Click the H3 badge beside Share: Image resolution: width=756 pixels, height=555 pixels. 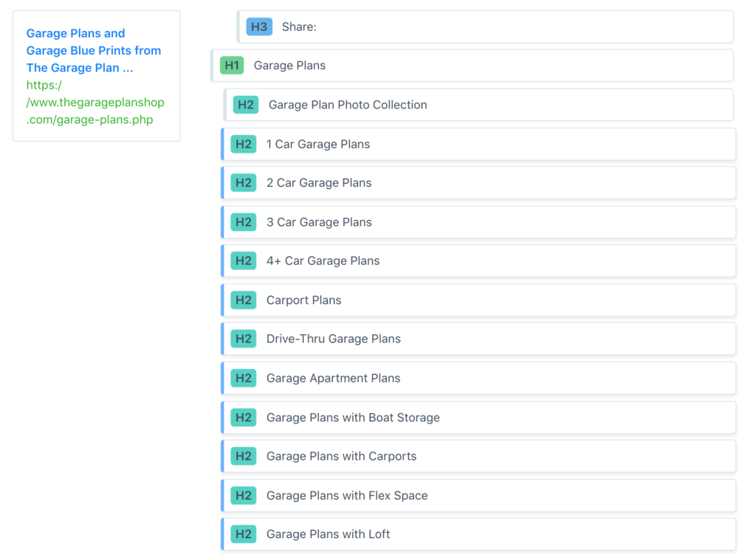(259, 27)
